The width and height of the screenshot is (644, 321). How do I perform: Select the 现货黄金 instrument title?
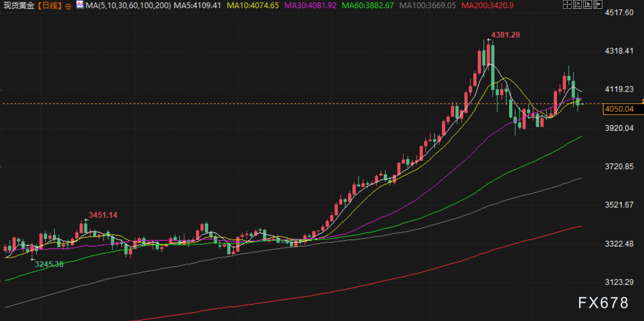click(x=18, y=6)
